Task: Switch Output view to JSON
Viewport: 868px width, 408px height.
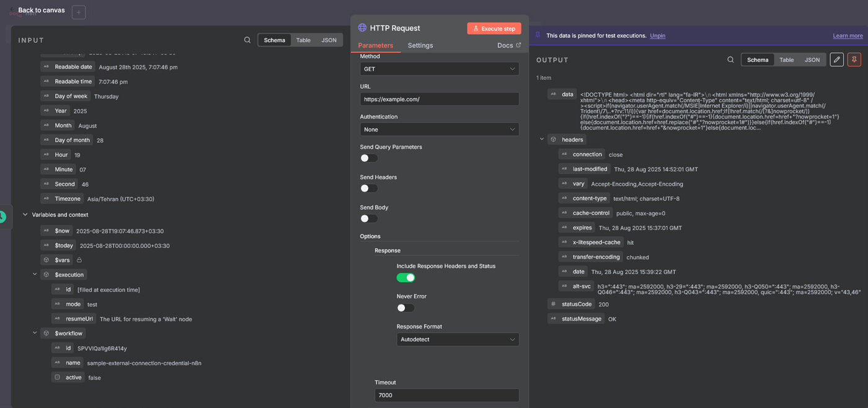Action: pos(812,60)
